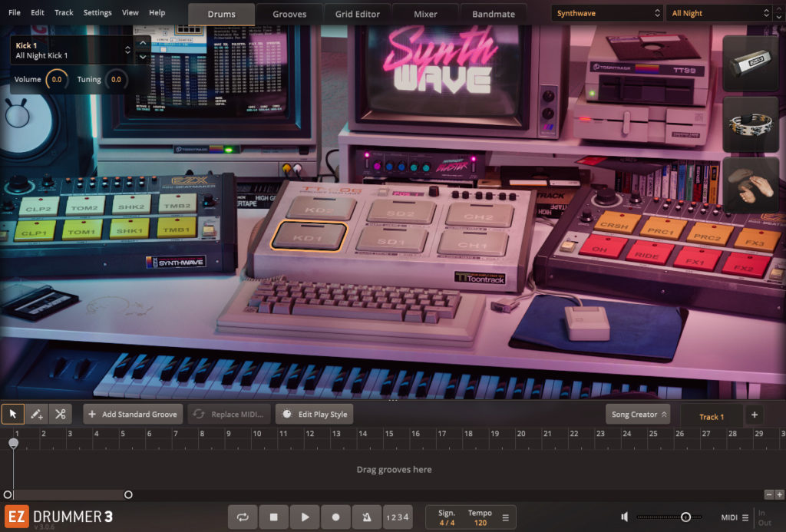The width and height of the screenshot is (786, 532).
Task: Expand the Song Creator panel
Action: pyautogui.click(x=637, y=415)
